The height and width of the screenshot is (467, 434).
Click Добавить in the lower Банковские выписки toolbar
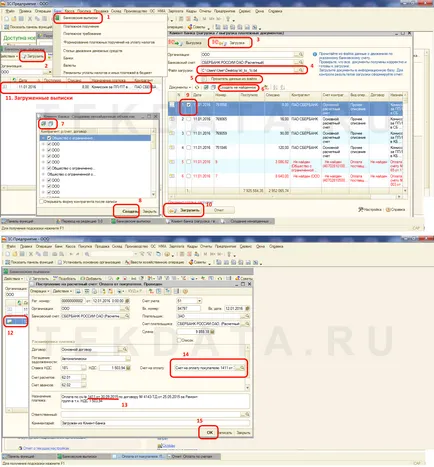90,279
